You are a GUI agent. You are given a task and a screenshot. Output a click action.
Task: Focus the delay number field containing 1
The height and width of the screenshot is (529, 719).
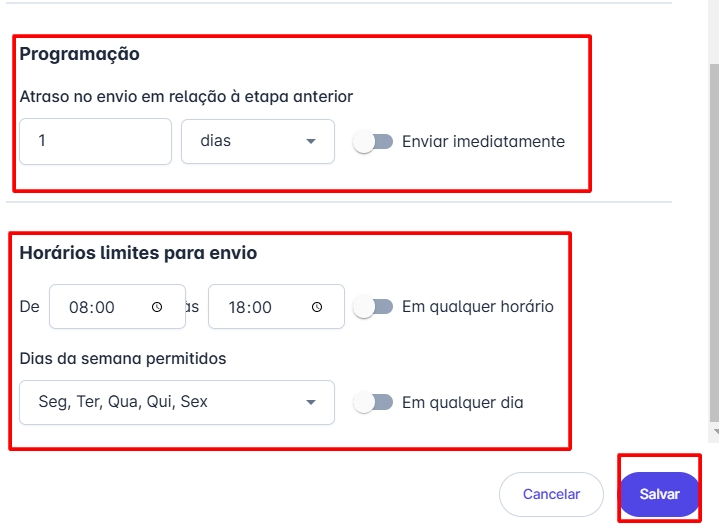pos(96,142)
